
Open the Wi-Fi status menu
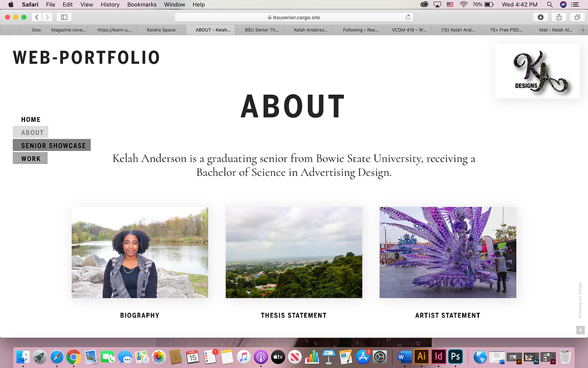463,4
